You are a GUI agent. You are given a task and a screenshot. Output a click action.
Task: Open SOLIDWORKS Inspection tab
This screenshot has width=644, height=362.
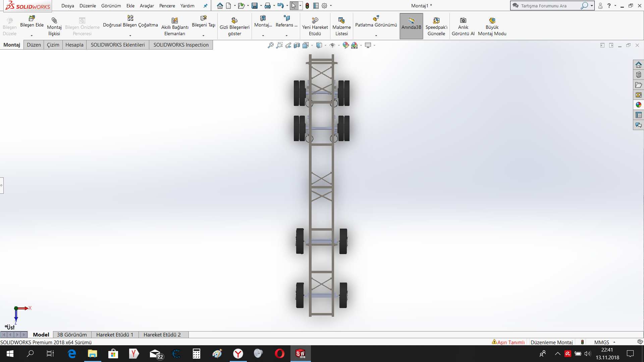(x=181, y=45)
